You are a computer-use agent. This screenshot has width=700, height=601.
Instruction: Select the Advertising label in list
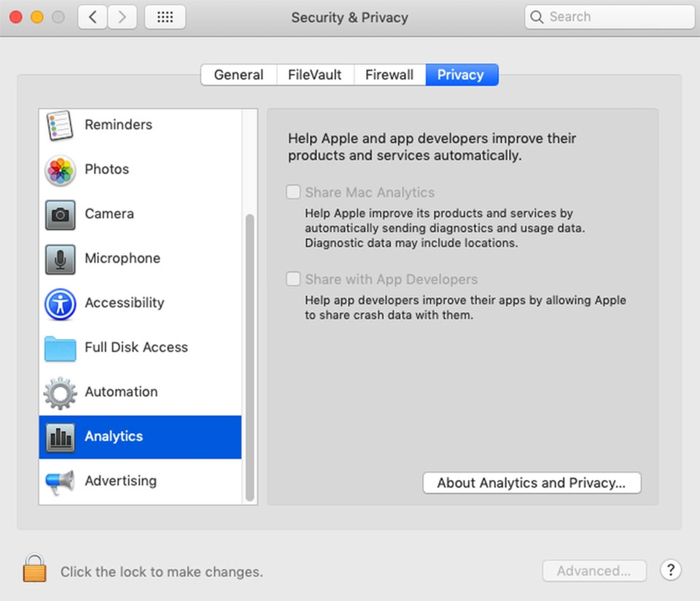pyautogui.click(x=120, y=481)
